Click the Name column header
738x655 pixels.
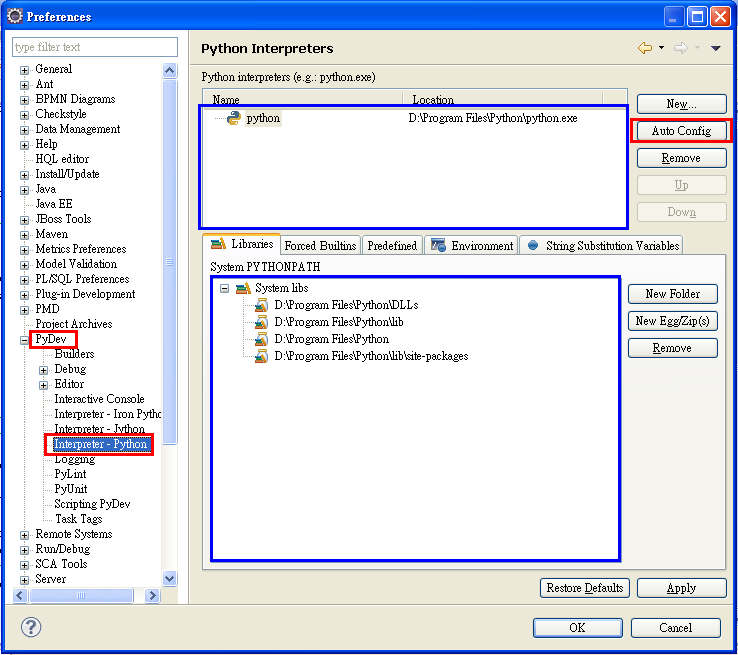(303, 99)
